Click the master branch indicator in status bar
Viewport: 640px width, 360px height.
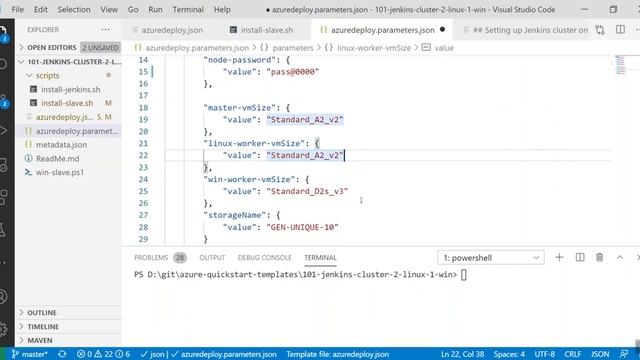pyautogui.click(x=29, y=354)
